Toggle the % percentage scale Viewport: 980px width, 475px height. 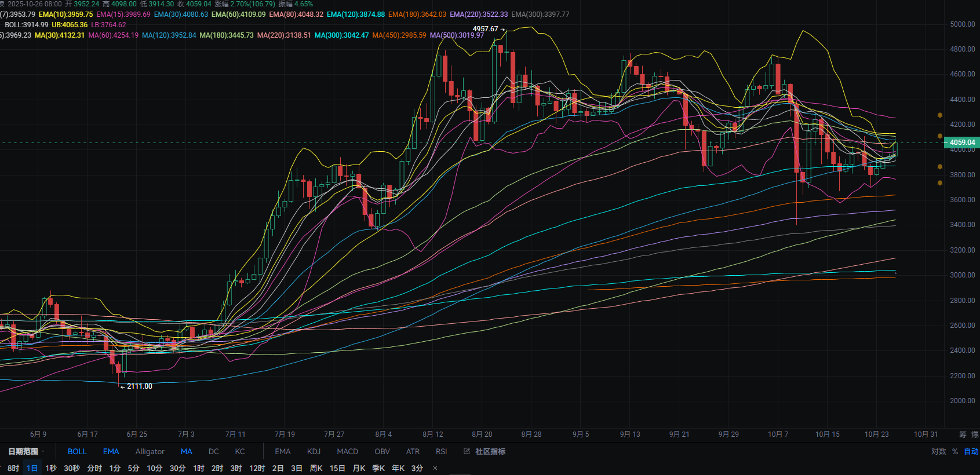(x=955, y=451)
